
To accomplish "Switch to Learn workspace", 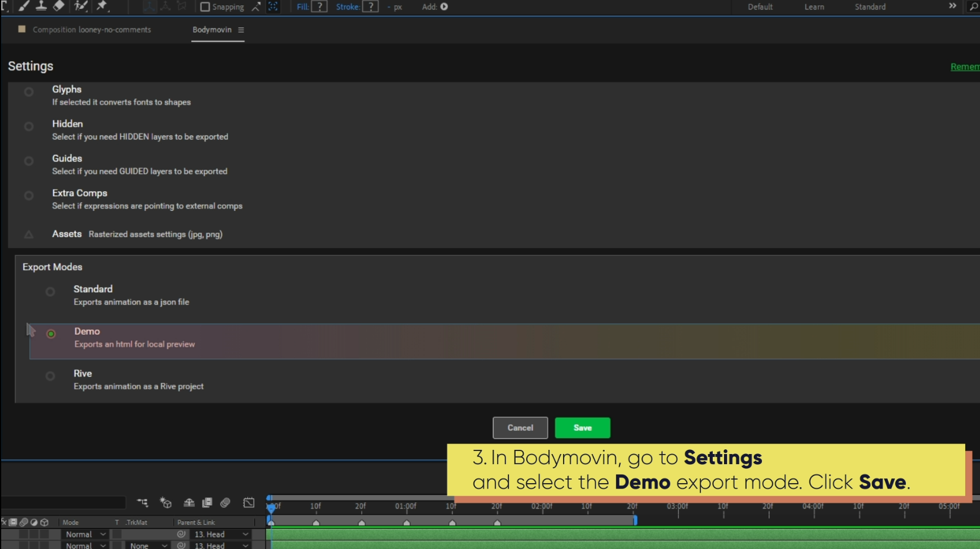I will click(814, 7).
